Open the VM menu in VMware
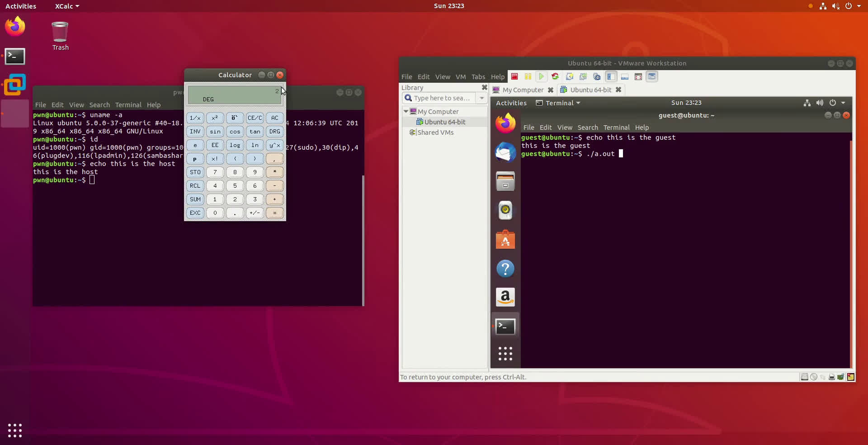 coord(460,76)
